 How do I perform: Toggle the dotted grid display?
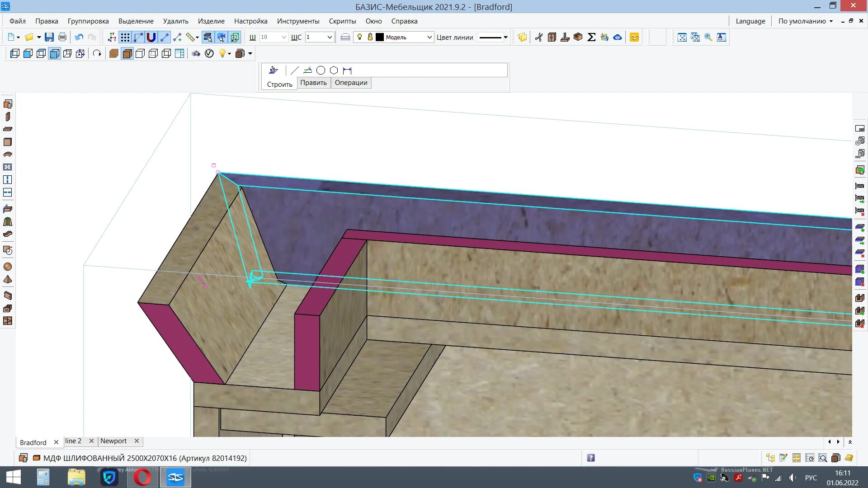(x=125, y=38)
